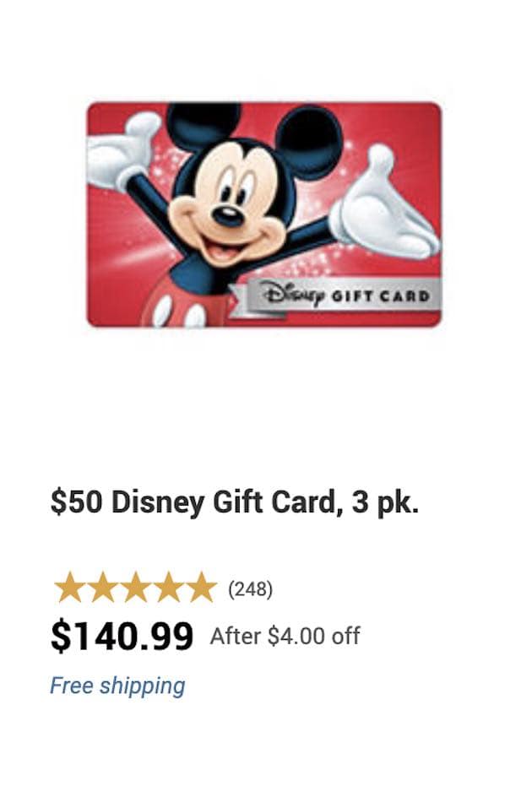Select the third gold rating star

(136, 588)
